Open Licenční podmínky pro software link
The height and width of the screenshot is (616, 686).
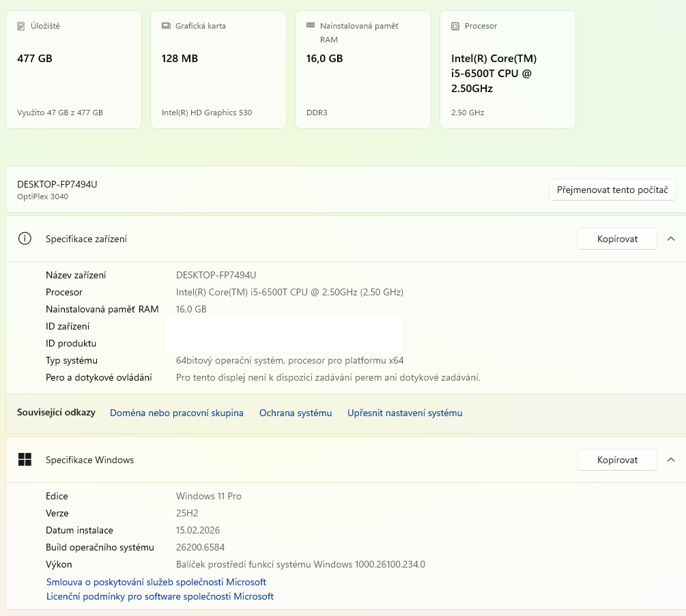coord(160,596)
